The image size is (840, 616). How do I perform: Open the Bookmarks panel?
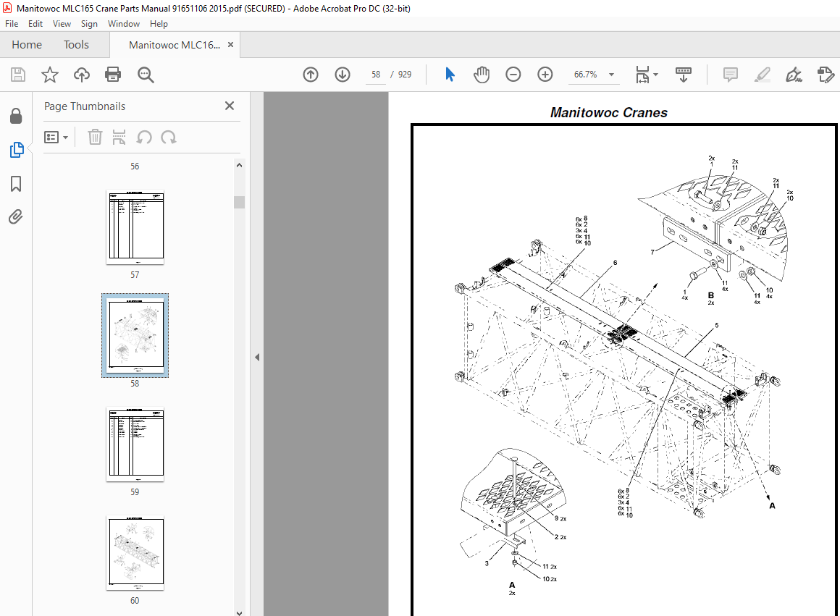click(x=16, y=184)
